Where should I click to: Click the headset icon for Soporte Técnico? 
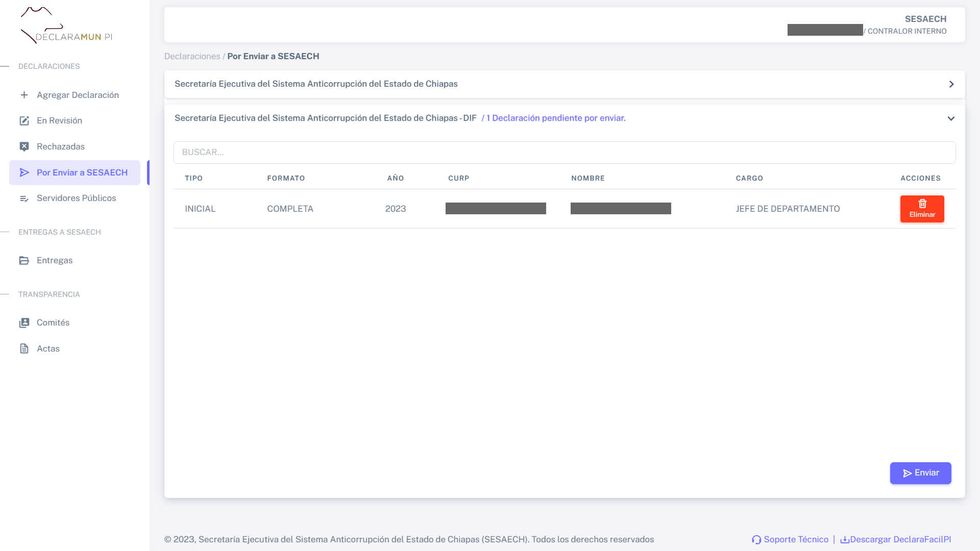coord(756,540)
